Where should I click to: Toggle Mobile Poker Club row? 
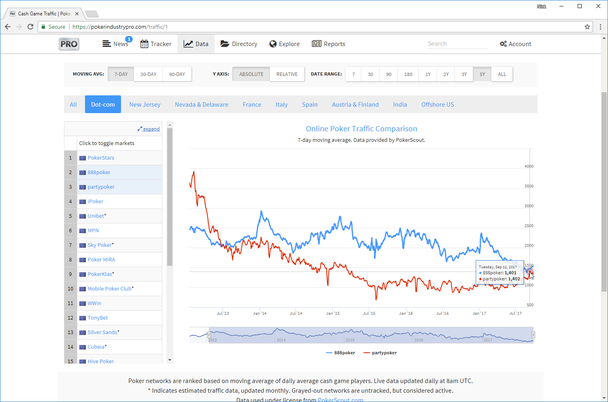pyautogui.click(x=113, y=288)
